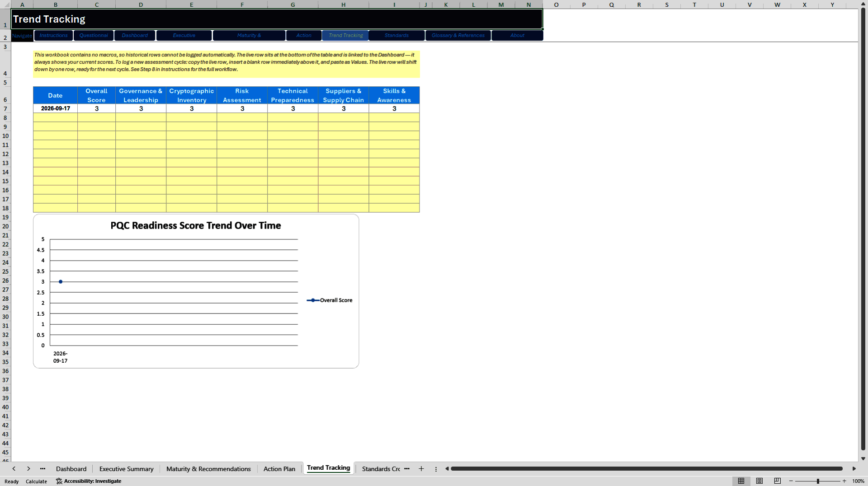
Task: Select the Risk Assessment header cell
Action: click(x=242, y=95)
